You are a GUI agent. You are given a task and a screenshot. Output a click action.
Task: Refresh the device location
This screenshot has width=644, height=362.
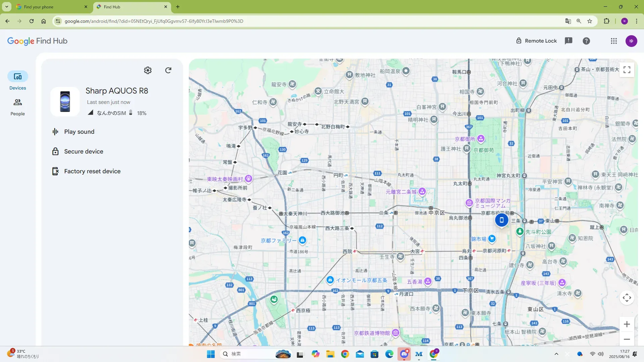coord(168,70)
